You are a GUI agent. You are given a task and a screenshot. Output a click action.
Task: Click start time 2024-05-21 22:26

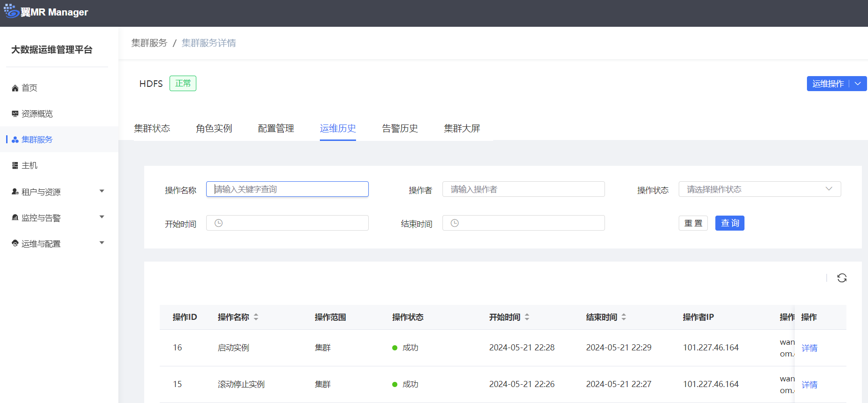click(522, 384)
